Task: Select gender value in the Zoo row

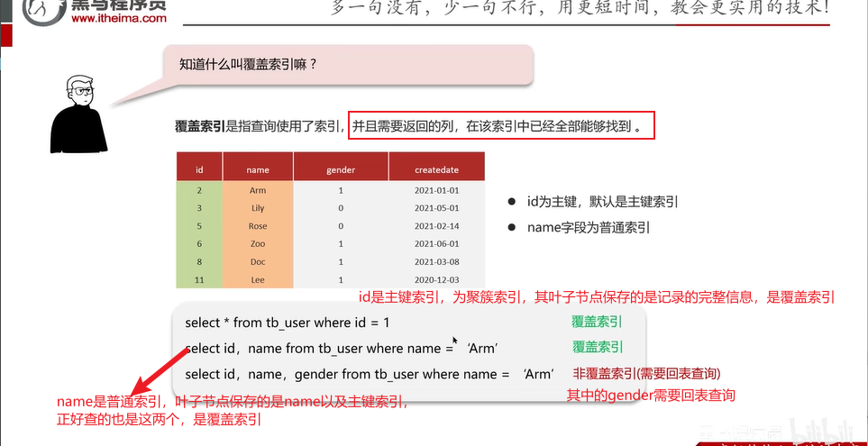Action: pyautogui.click(x=341, y=243)
